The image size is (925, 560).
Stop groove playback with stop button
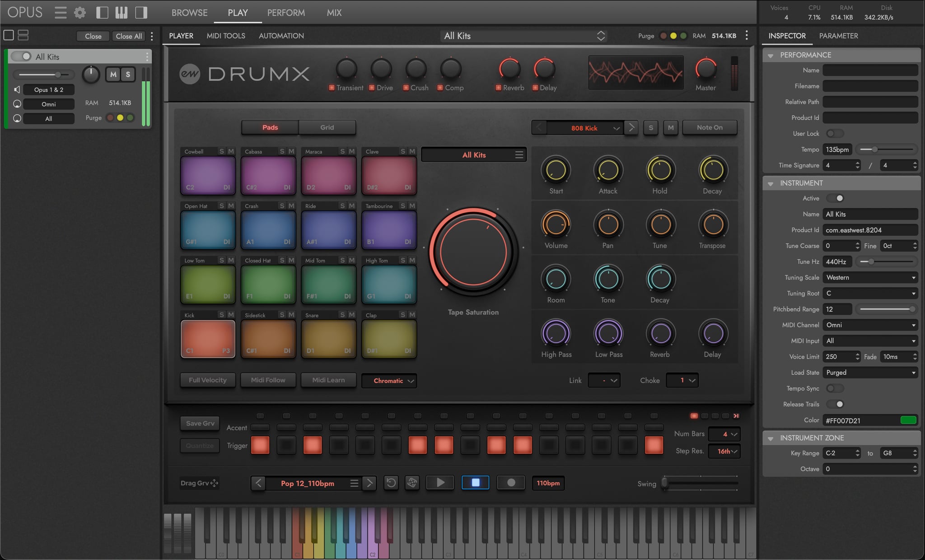coord(475,483)
